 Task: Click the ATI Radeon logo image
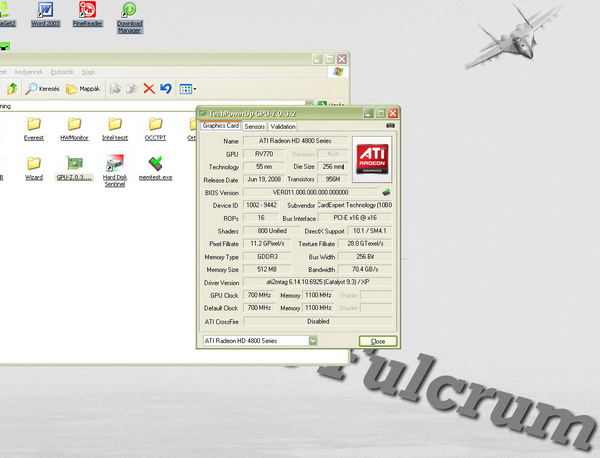(372, 159)
